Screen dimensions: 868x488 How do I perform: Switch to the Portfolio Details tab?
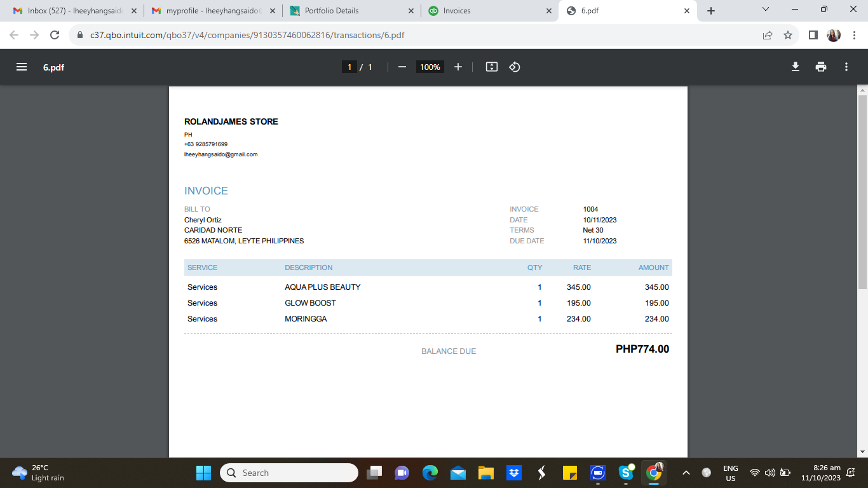tap(351, 11)
